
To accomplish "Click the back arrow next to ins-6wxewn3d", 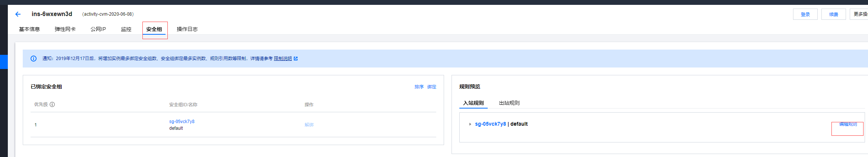I will pos(18,14).
